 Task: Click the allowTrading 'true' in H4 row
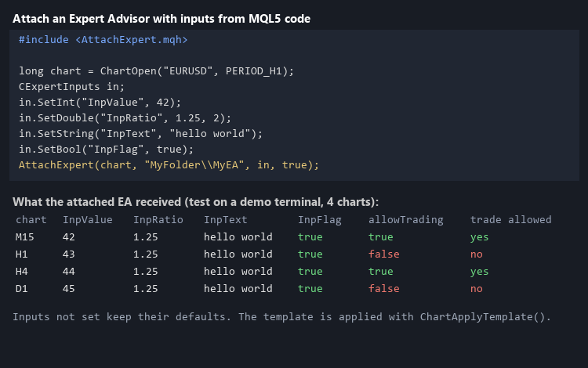(380, 272)
